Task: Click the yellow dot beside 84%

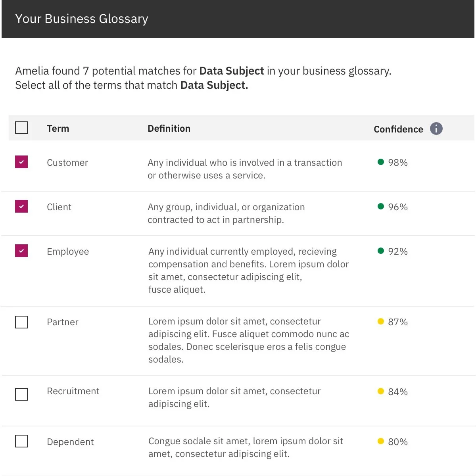Action: (x=381, y=391)
